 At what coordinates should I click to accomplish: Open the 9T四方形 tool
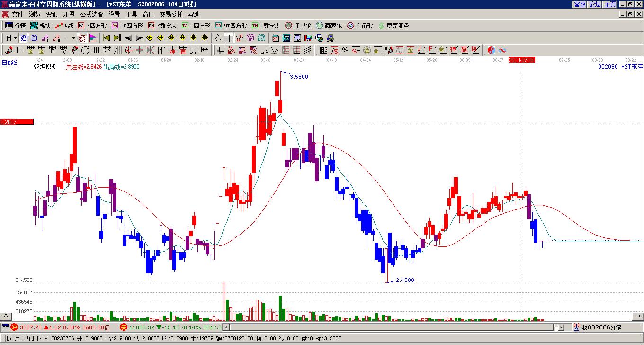231,26
